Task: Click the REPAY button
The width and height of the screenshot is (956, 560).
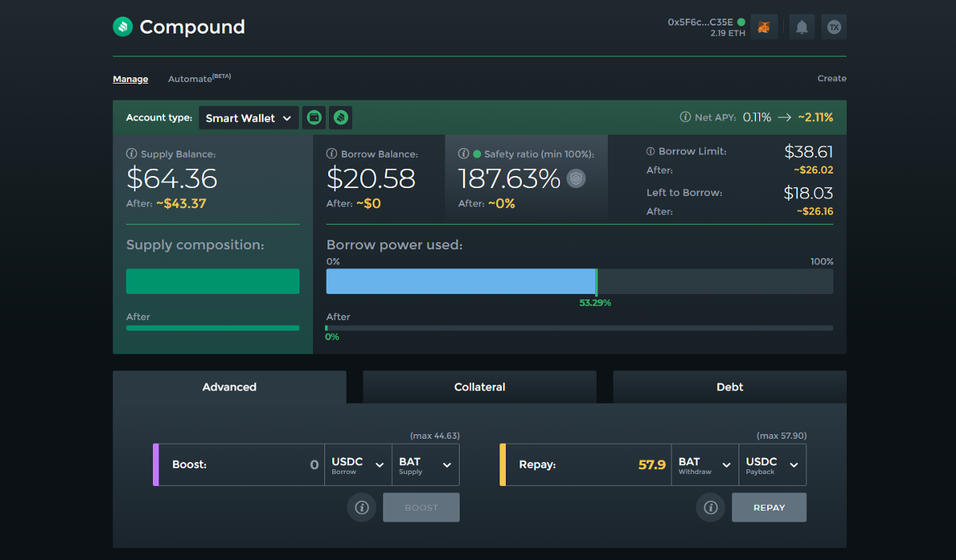Action: [769, 507]
